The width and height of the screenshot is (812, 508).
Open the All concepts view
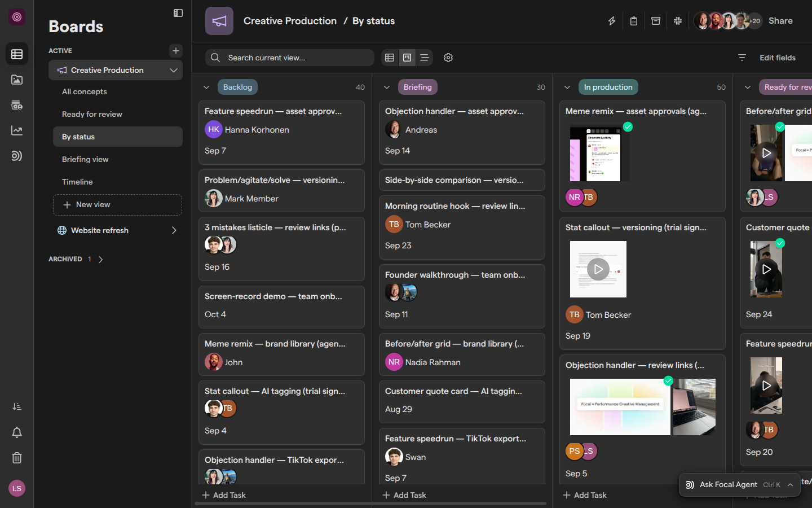(x=118, y=91)
